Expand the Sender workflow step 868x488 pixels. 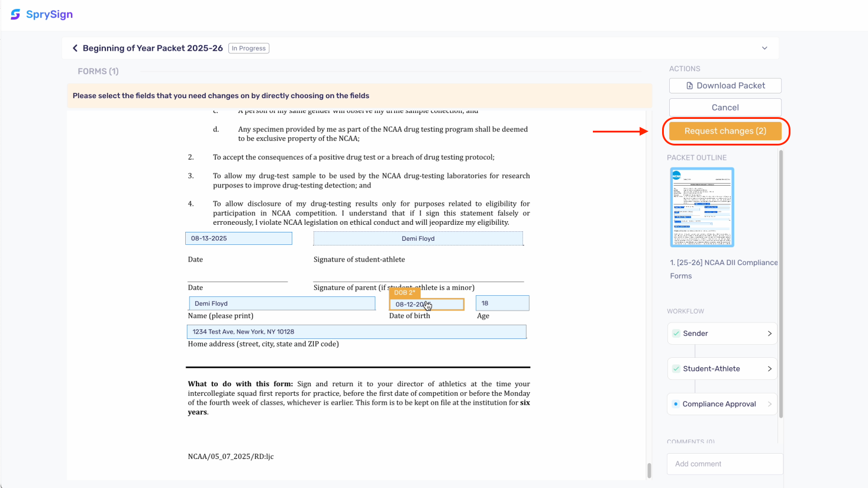pyautogui.click(x=722, y=334)
